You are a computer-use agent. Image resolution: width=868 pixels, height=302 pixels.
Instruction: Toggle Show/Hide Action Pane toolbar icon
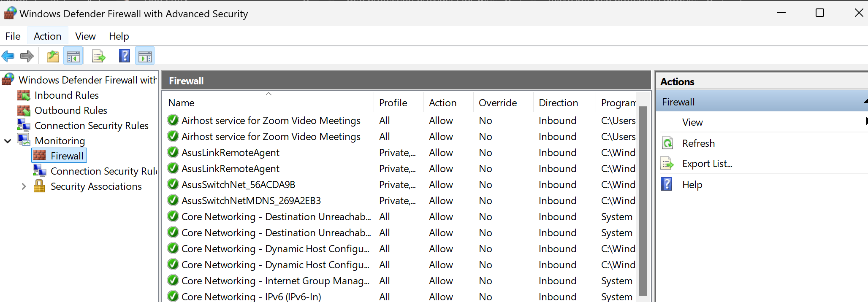point(145,56)
